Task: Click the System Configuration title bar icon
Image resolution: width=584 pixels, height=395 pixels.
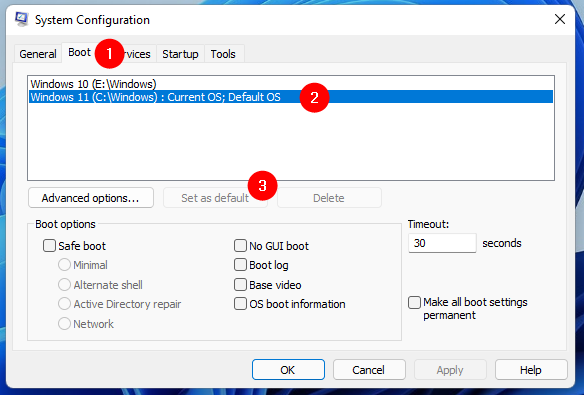Action: point(21,19)
